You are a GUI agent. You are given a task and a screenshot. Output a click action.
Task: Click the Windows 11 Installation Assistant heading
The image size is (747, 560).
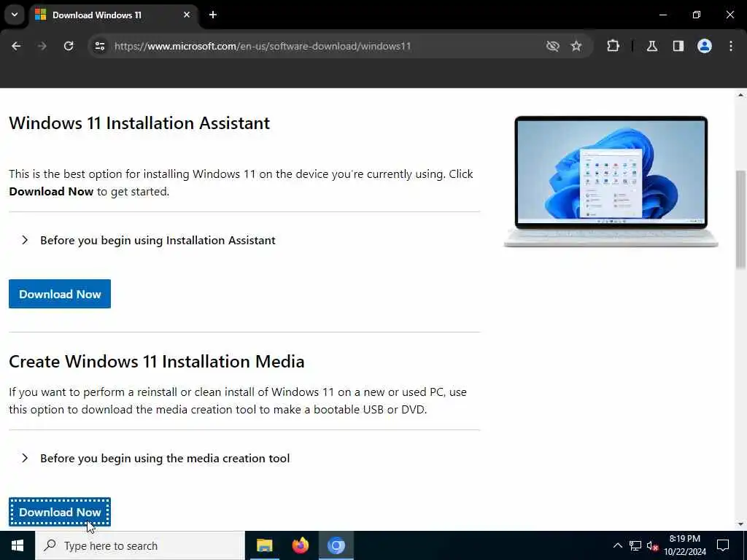[139, 122]
